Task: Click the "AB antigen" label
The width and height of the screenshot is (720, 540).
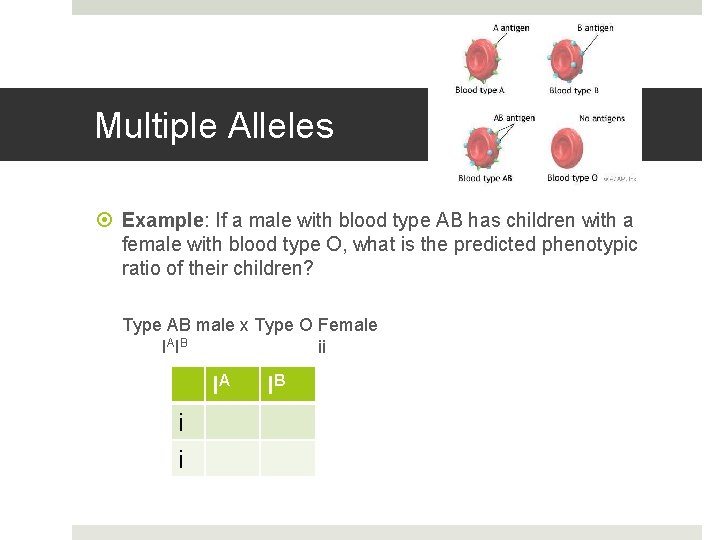Action: point(514,118)
